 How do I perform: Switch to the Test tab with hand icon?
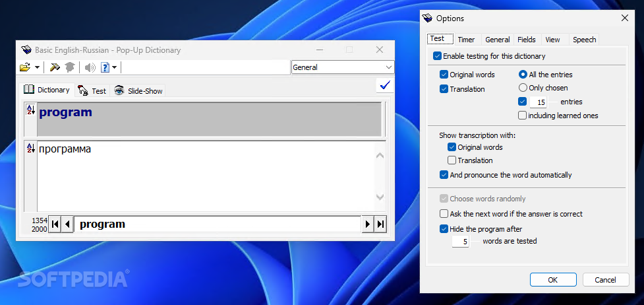pyautogui.click(x=92, y=91)
